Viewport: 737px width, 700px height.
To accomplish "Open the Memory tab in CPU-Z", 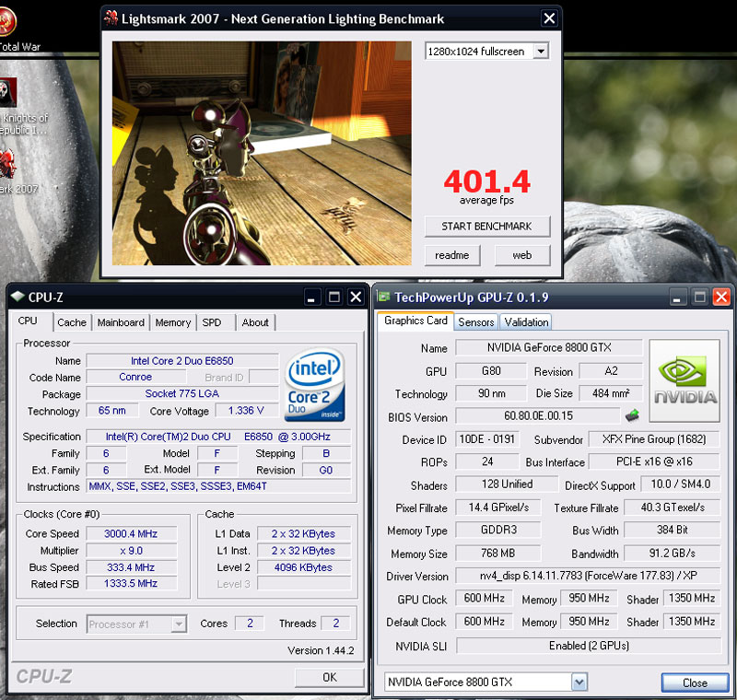I will 173,322.
